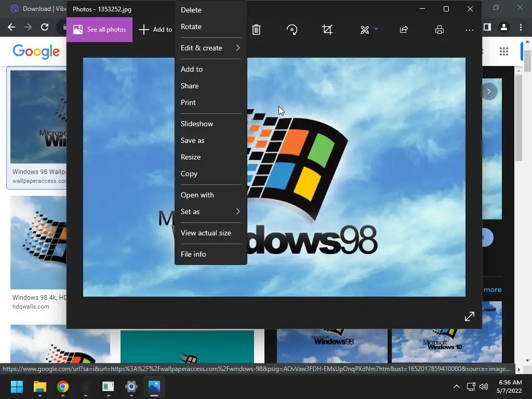Expand the Edit & create dropdown chevron in toolbar
532x399 pixels.
point(376,29)
